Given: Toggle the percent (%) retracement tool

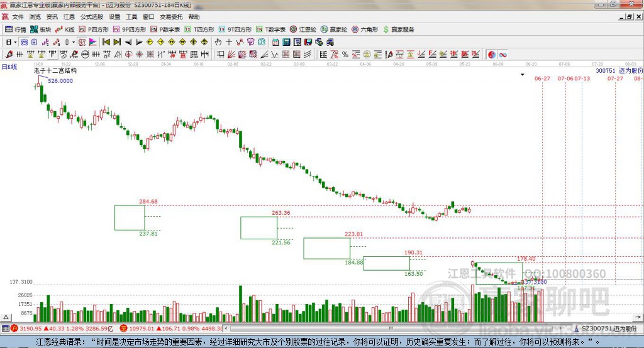Looking at the screenshot, I should (345, 55).
